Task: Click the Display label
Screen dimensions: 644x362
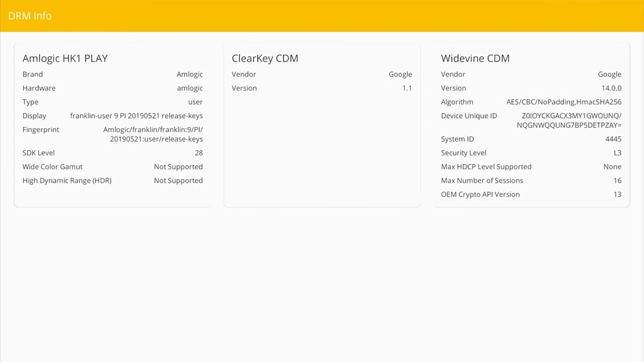Action: pos(34,116)
